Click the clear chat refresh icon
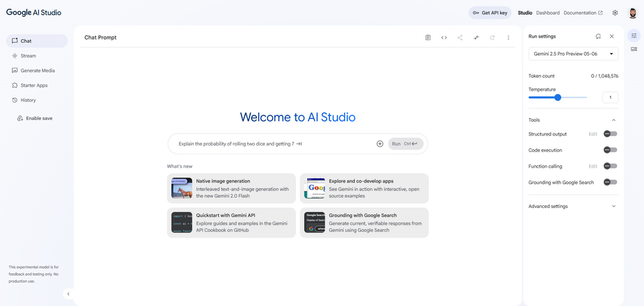 click(492, 38)
